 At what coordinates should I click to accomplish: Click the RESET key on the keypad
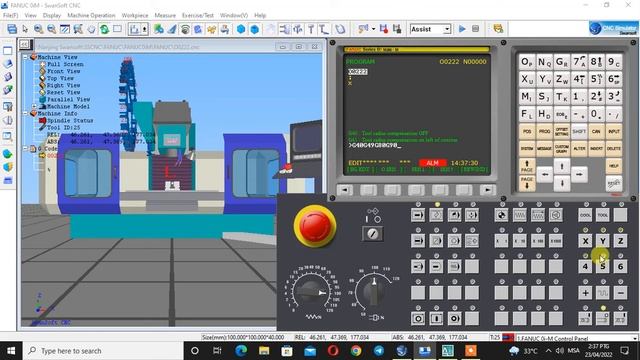click(x=613, y=184)
